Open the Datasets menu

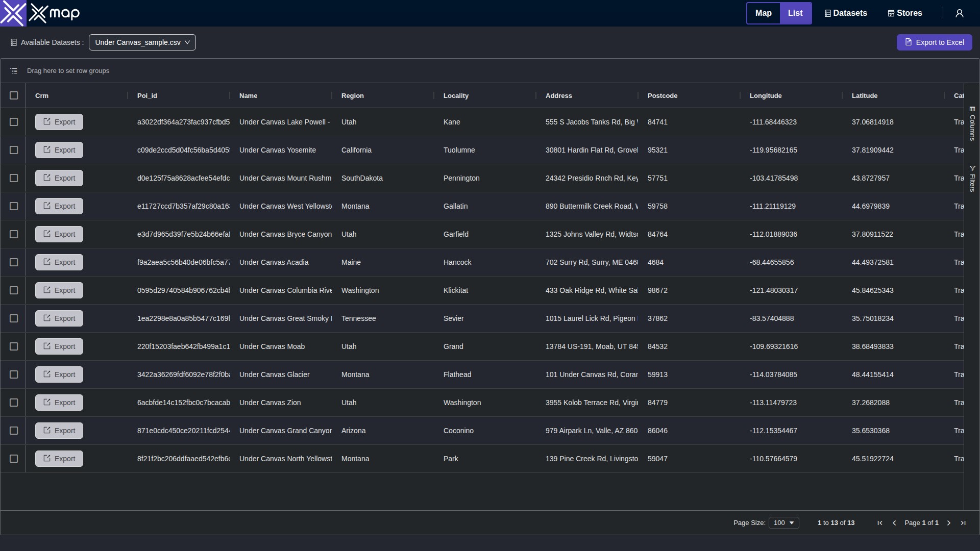coord(846,13)
